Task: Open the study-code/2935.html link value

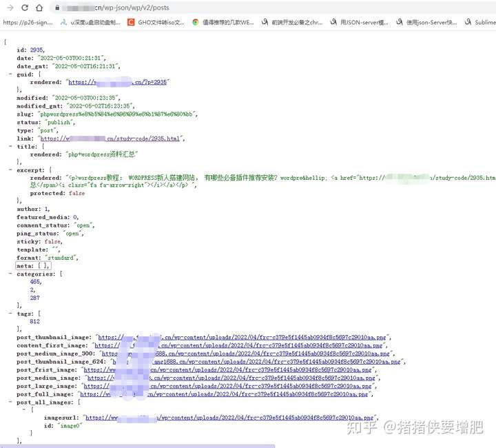Action: click(110, 139)
